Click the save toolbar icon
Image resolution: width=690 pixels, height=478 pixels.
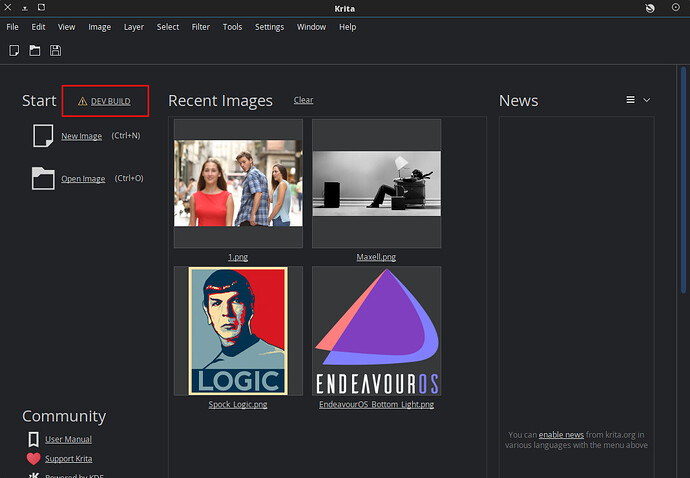[55, 51]
